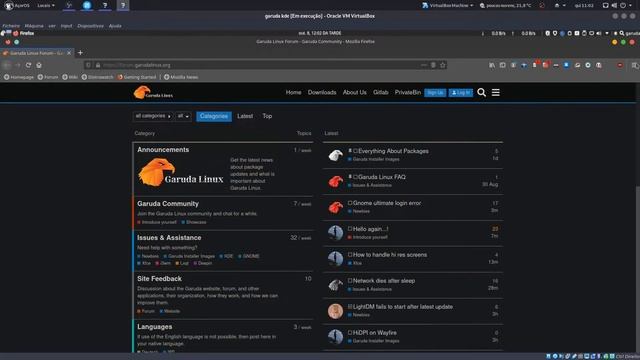Open avatar beside Garuda Linux FAQ topic
This screenshot has width=640, height=360.
pos(336,181)
